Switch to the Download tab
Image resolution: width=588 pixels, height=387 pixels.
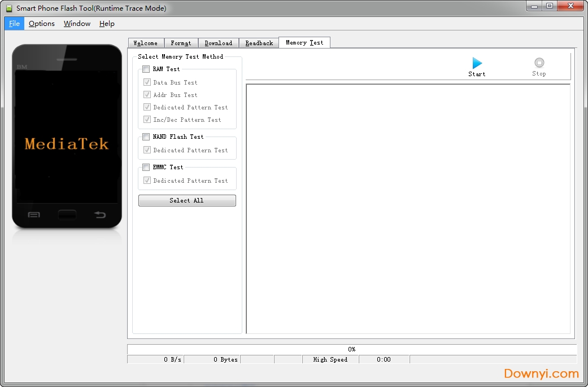(218, 43)
